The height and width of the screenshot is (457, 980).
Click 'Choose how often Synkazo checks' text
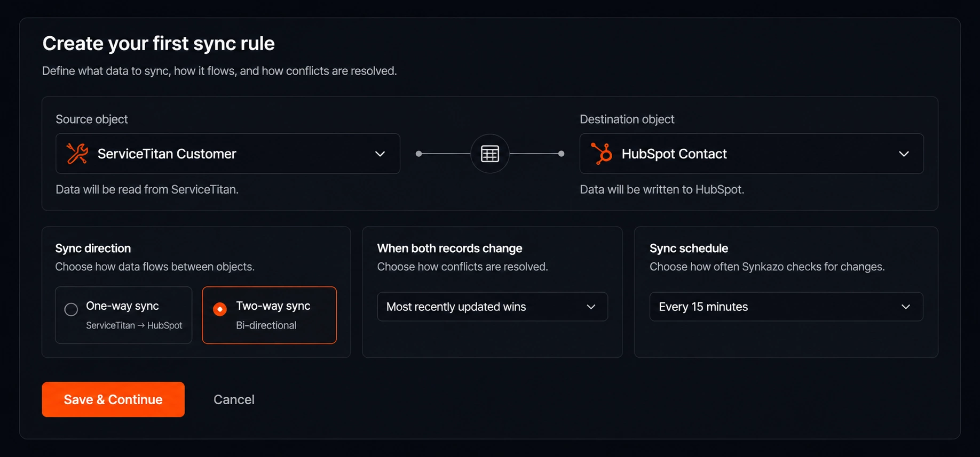[x=767, y=267]
